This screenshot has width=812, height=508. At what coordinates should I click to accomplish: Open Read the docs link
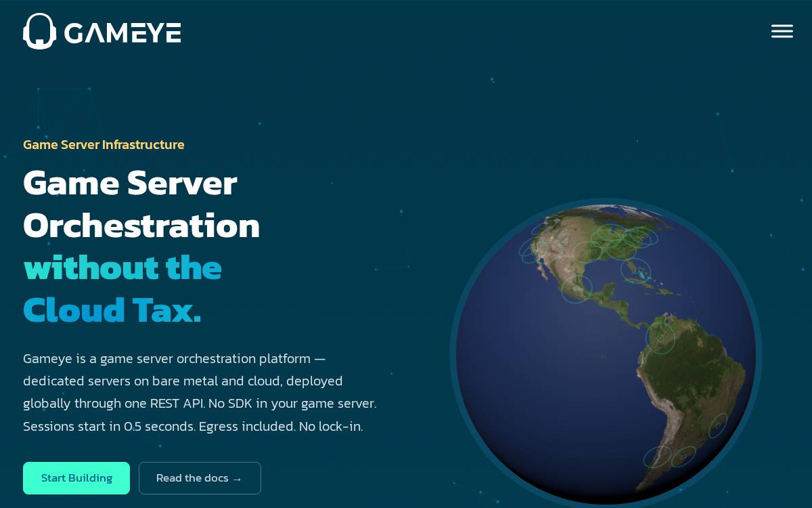[200, 478]
